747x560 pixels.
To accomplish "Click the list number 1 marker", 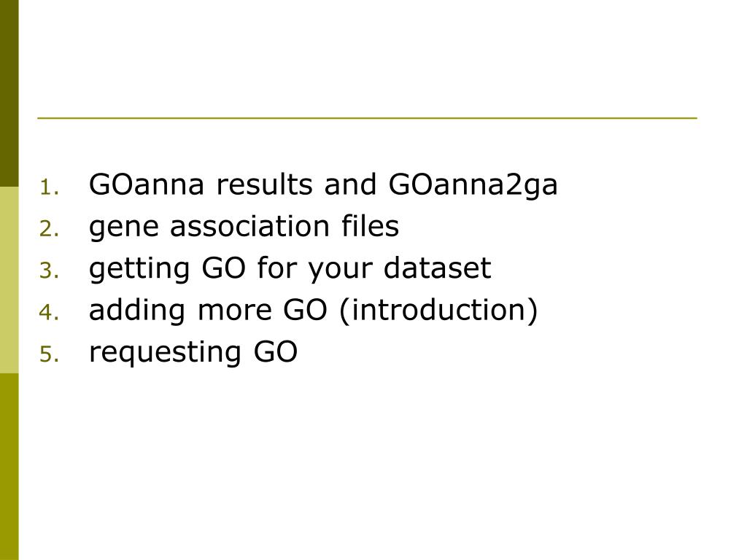I will point(49,187).
